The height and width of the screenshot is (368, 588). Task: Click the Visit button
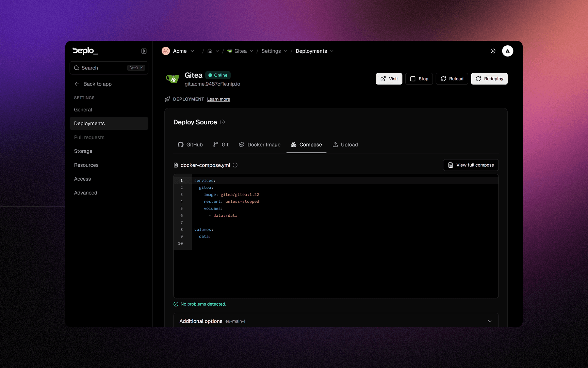tap(389, 79)
